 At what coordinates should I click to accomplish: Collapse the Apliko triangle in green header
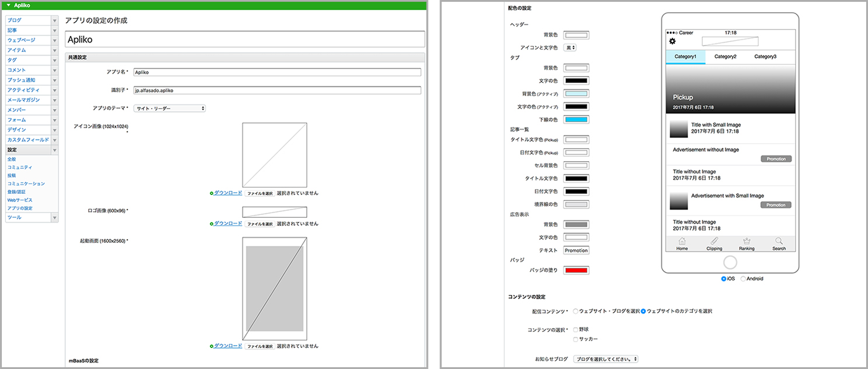pos(8,5)
